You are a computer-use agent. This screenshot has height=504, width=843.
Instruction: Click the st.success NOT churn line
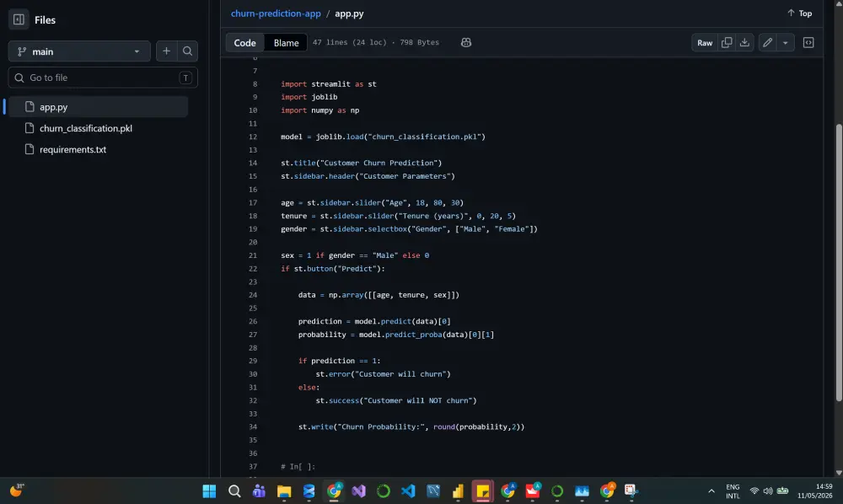click(396, 401)
